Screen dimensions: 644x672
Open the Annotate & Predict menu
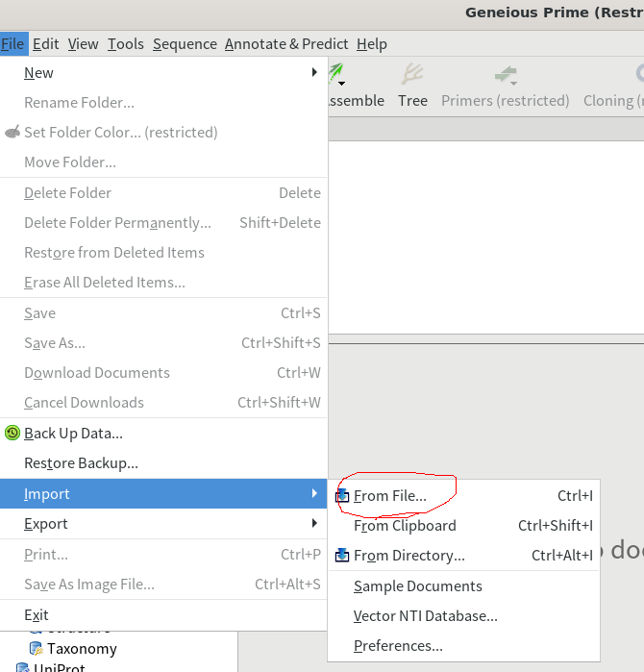click(x=286, y=43)
